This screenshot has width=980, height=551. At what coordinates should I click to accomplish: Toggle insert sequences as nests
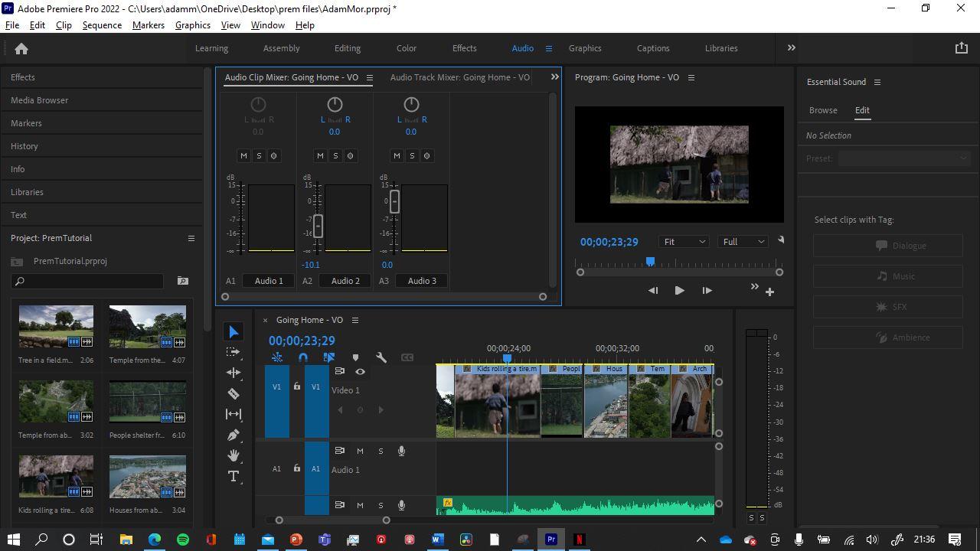[x=277, y=357]
